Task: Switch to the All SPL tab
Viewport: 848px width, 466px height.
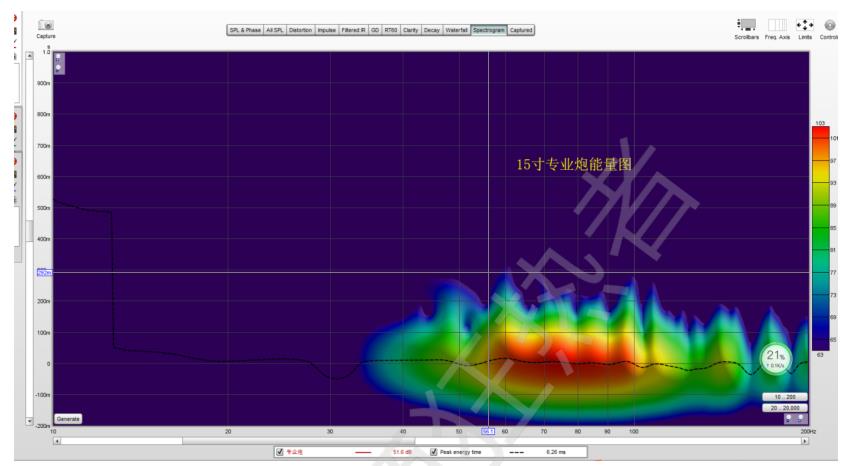Action: [275, 30]
